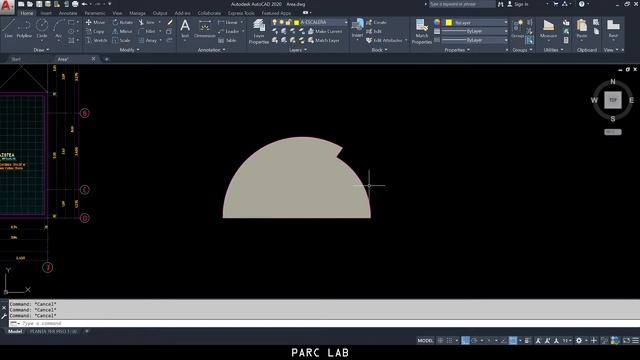
Task: Switch to the Model layout tab
Action: (x=15, y=331)
